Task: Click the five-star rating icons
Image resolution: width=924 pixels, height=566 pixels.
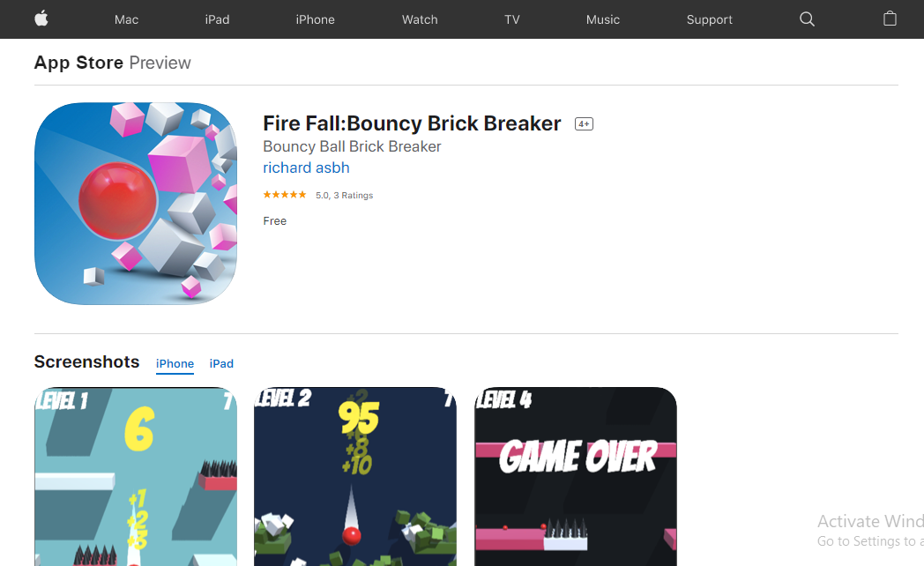Action: pyautogui.click(x=285, y=195)
